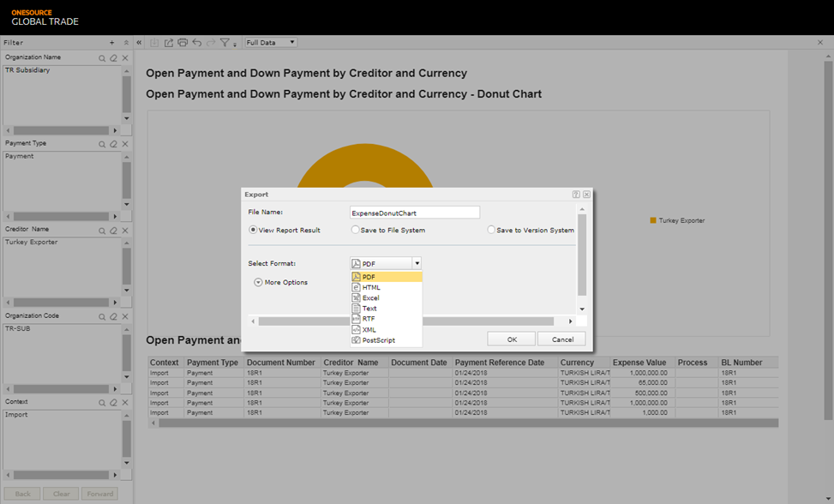Remove the Context filter
This screenshot has height=504, width=834.
tap(125, 403)
